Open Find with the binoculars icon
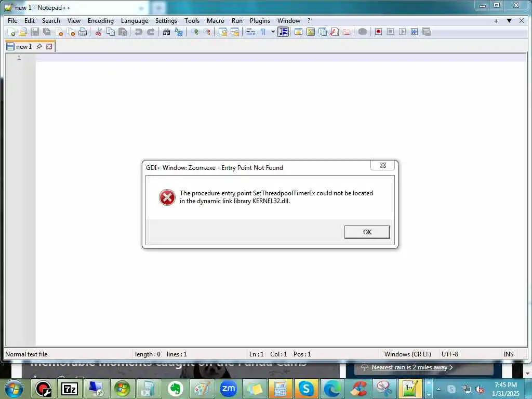 tap(166, 32)
